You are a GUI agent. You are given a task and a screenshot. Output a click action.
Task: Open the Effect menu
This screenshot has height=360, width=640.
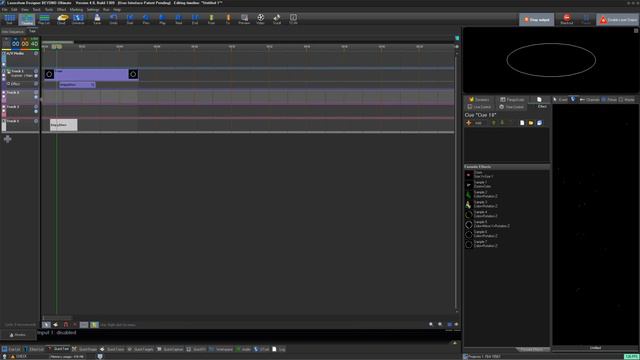(x=62, y=9)
